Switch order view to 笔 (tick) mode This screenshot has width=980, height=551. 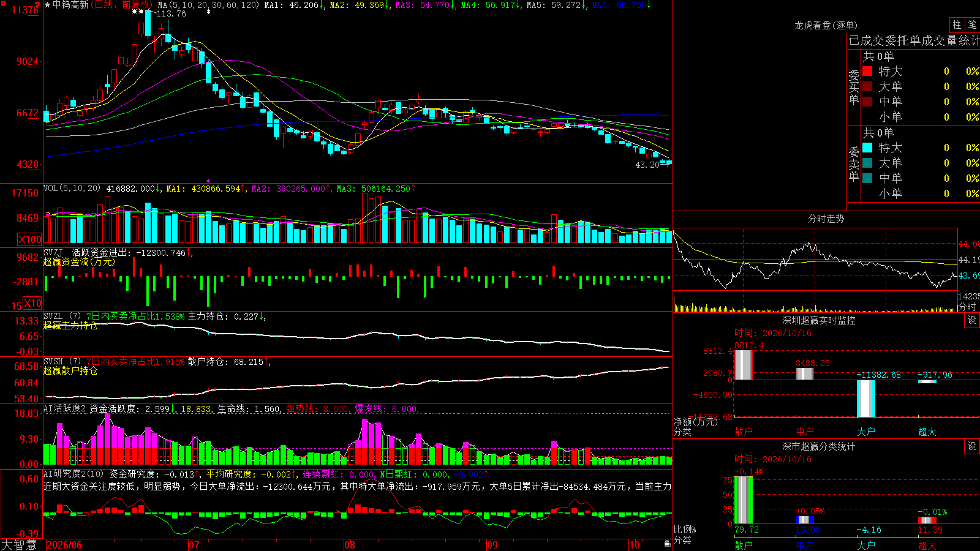pos(972,24)
